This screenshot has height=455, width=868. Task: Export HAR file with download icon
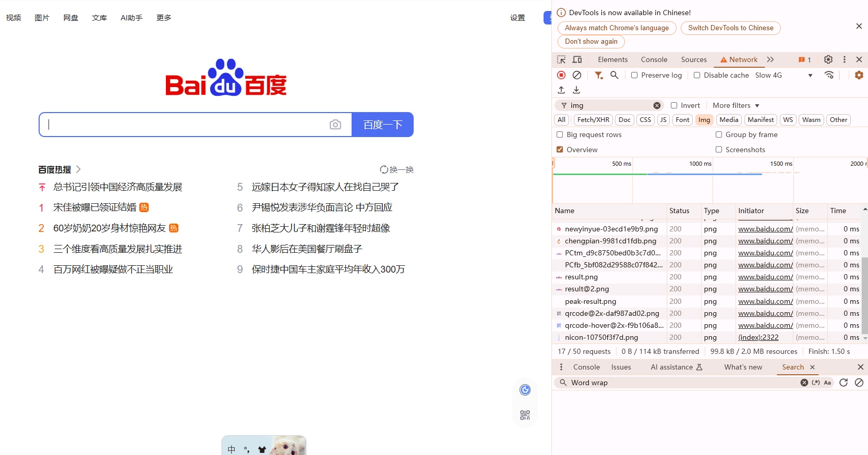tap(576, 90)
